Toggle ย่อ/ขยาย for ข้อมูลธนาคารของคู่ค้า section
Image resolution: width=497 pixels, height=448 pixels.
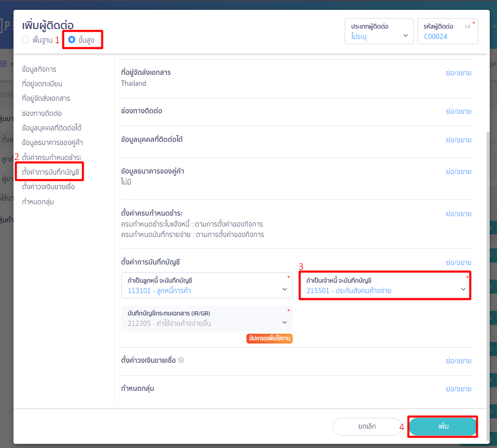tap(458, 172)
